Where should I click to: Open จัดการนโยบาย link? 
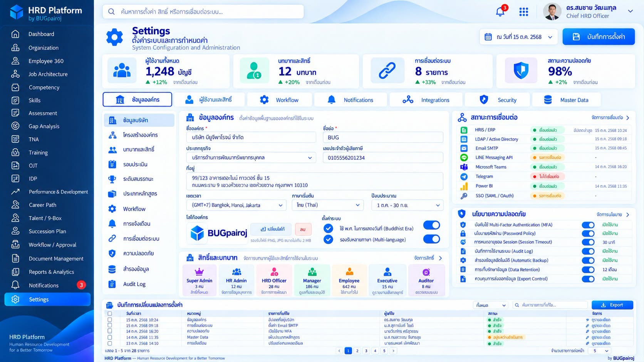pos(612,215)
